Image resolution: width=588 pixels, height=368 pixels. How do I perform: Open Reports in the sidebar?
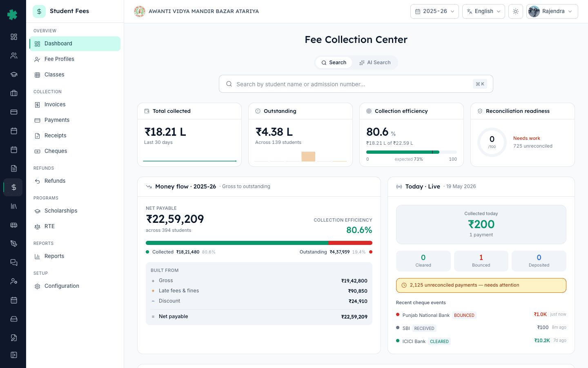tap(75, 256)
